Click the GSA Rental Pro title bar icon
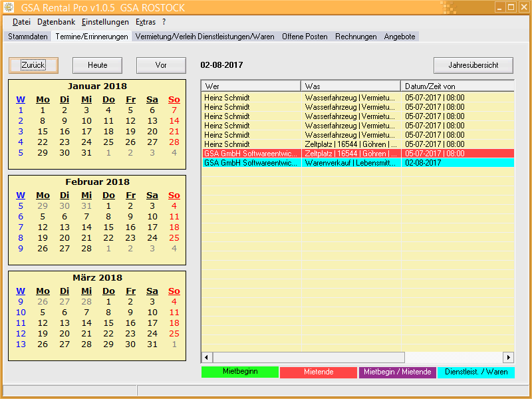Viewport: 532px width, 399px height. click(x=9, y=7)
